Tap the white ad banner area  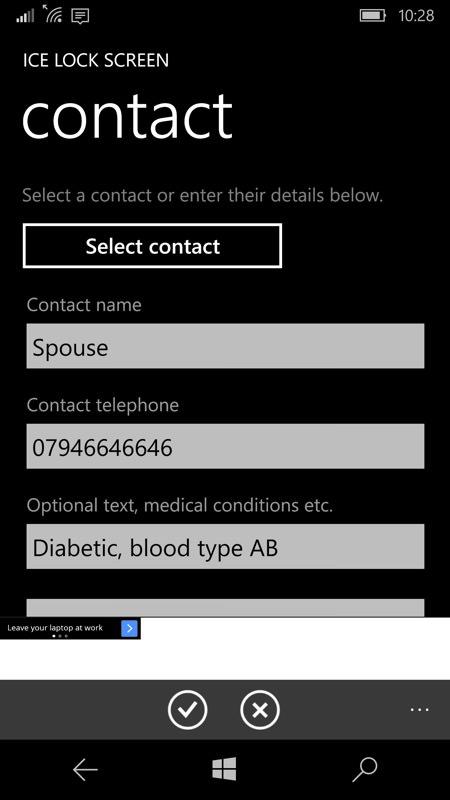(225, 648)
